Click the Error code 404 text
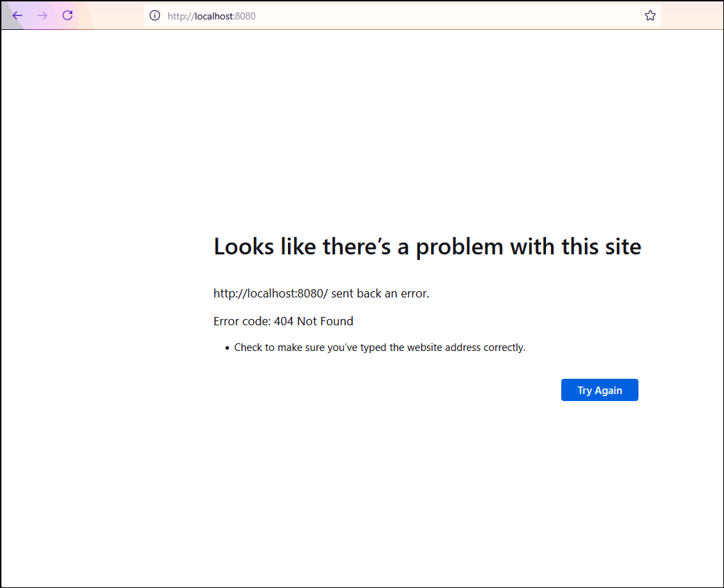 pyautogui.click(x=283, y=321)
